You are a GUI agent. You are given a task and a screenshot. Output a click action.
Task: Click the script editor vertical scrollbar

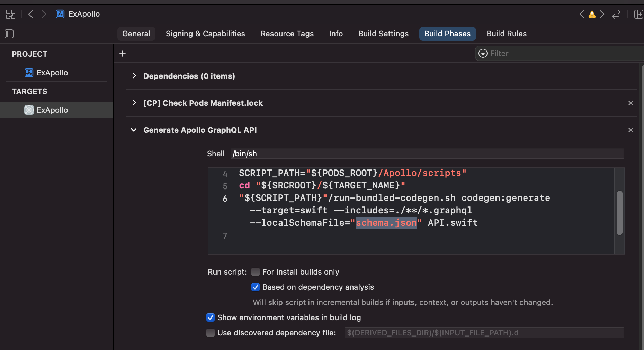click(x=620, y=213)
